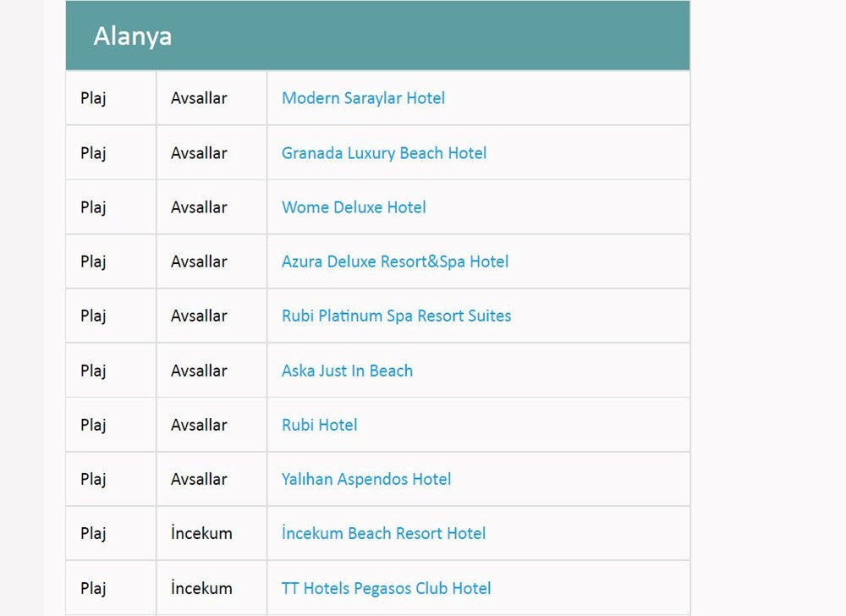Click Avsallar cell in Modern Saraylar row
Image resolution: width=846 pixels, height=616 pixels.
tap(199, 98)
